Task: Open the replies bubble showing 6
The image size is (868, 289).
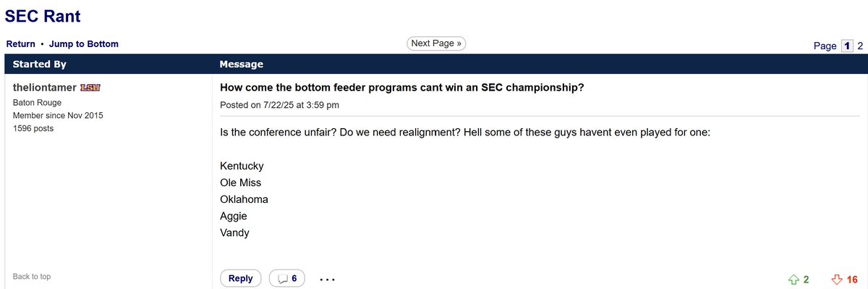Action: coord(287,278)
